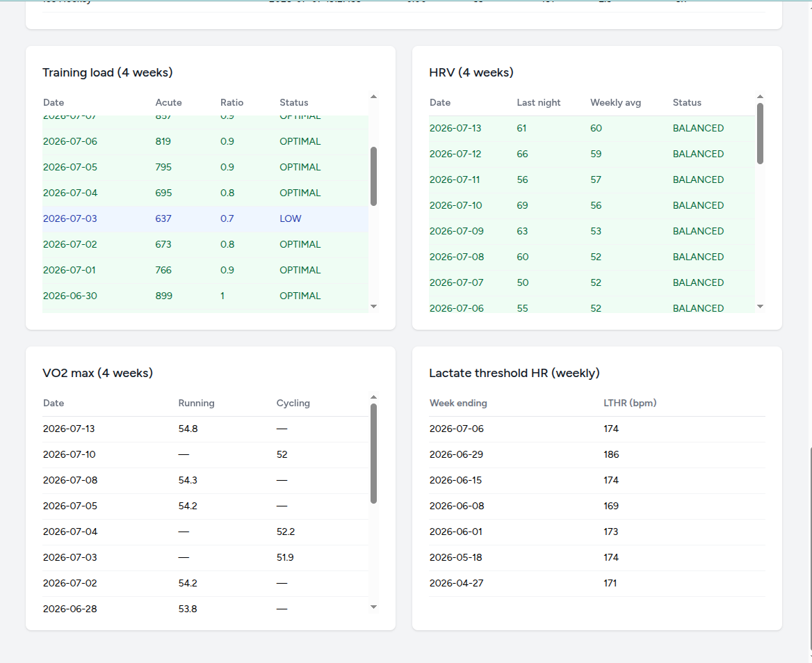Click LTHR value 186 in Lactate threshold table

click(611, 454)
